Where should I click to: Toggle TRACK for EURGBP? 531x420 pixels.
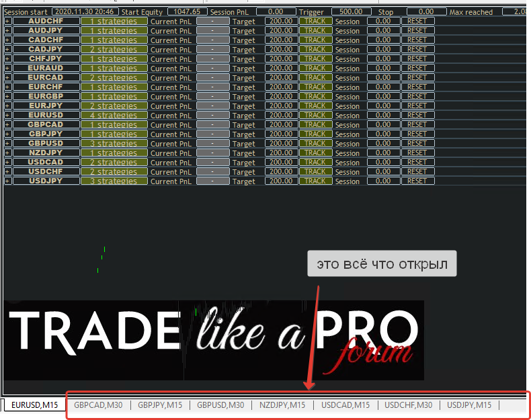315,97
